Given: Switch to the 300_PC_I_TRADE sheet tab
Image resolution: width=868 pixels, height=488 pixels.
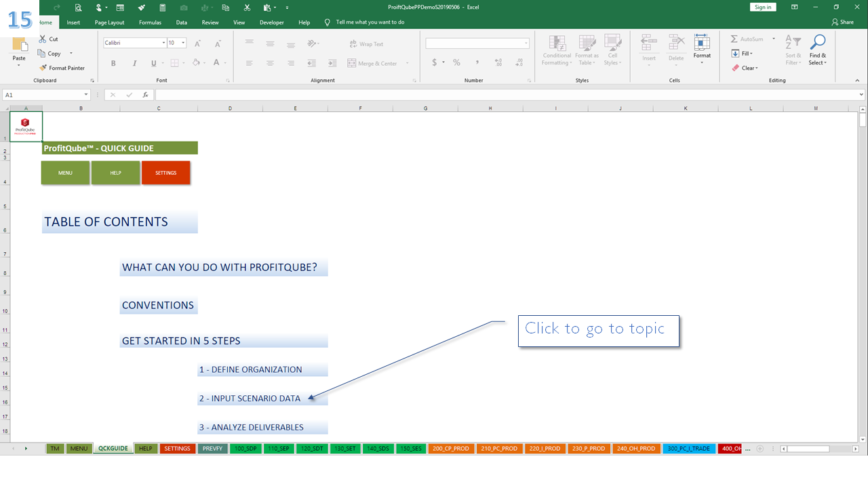Looking at the screenshot, I should click(688, 449).
